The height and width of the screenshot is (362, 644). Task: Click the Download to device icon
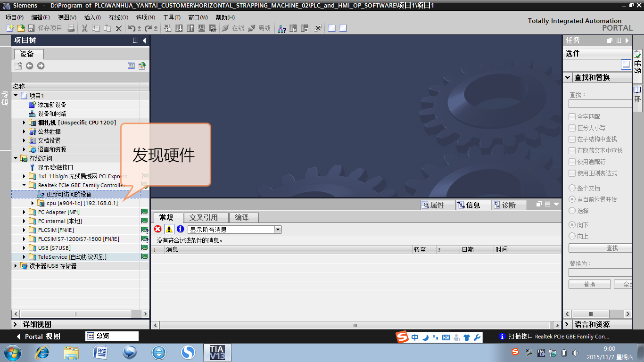pos(179,28)
